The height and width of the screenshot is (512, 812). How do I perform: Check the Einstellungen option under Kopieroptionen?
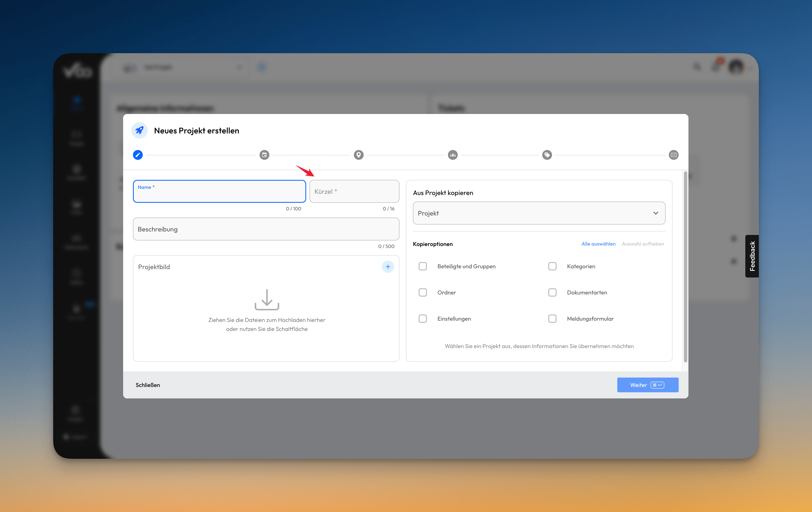[x=423, y=318]
